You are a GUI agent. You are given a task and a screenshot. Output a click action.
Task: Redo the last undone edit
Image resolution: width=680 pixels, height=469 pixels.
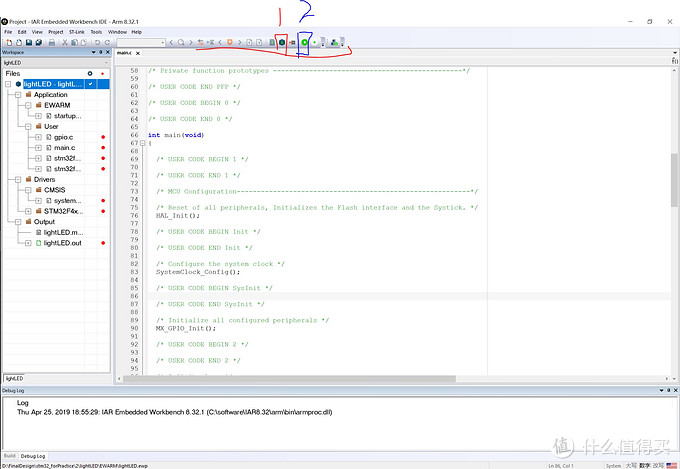(107, 43)
